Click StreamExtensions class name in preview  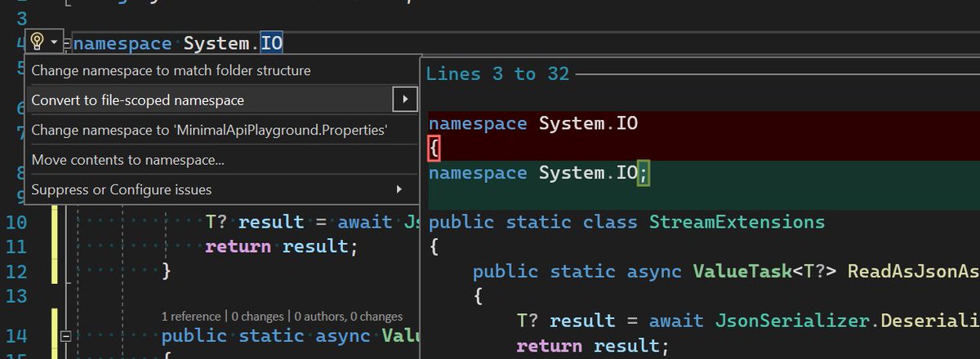tap(737, 222)
